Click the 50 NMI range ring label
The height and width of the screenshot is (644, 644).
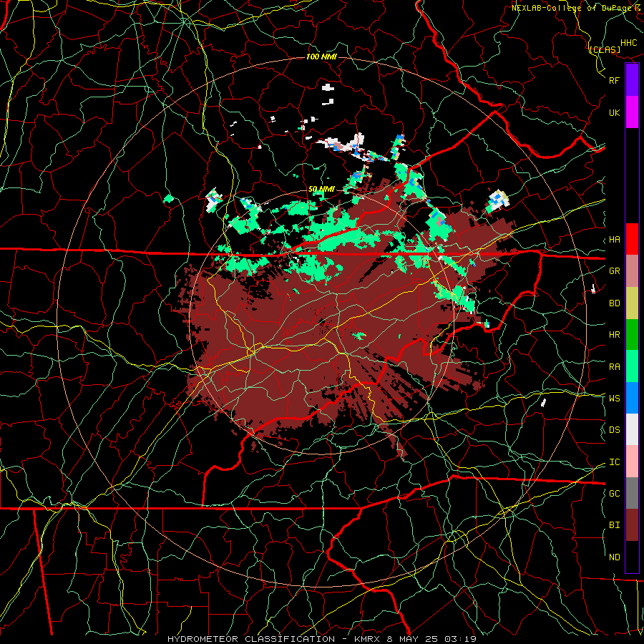click(x=321, y=189)
